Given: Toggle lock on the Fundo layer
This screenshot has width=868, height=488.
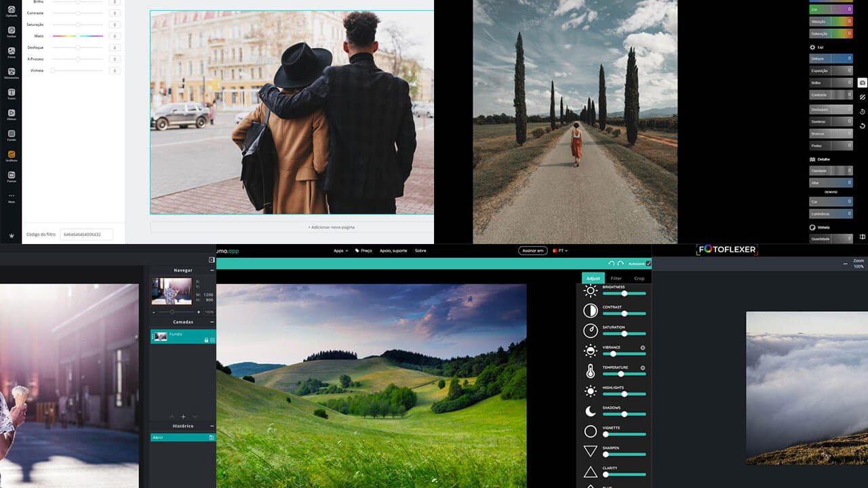Looking at the screenshot, I should point(206,340).
